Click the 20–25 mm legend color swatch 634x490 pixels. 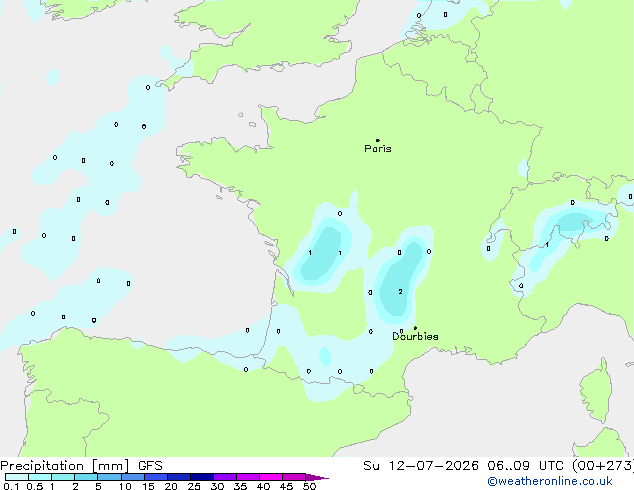(179, 477)
